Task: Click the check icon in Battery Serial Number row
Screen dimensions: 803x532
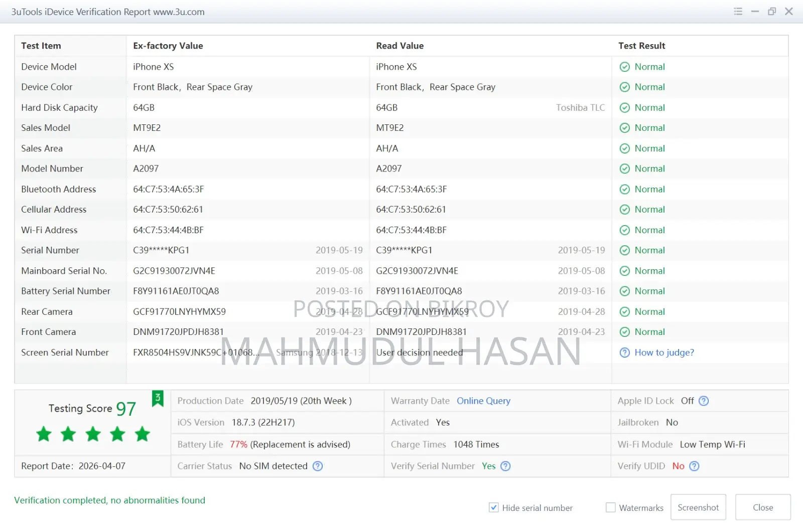Action: tap(624, 291)
